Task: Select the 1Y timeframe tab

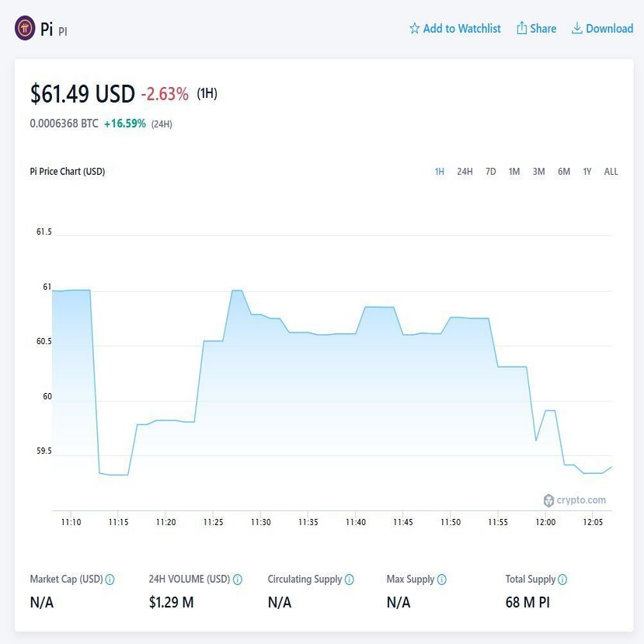Action: pyautogui.click(x=587, y=172)
